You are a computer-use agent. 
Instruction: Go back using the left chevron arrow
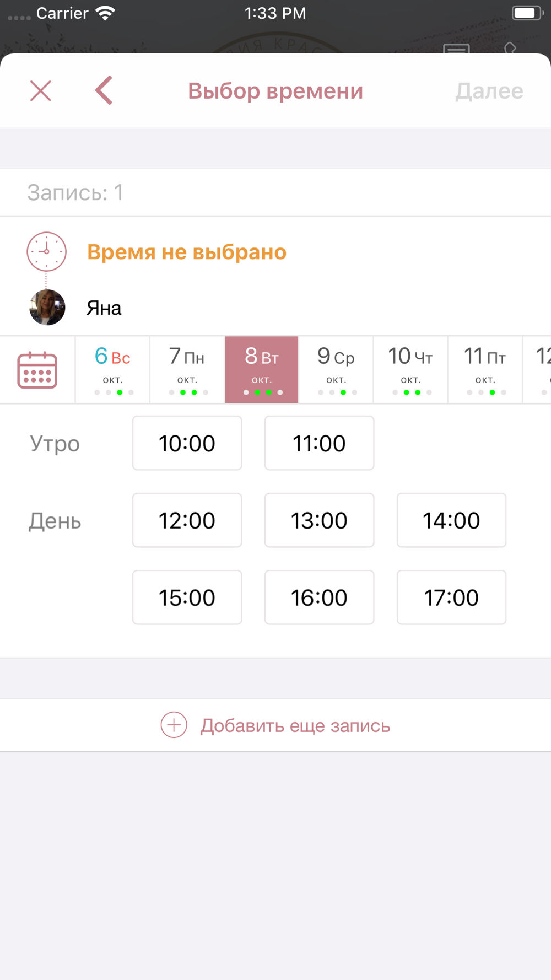click(x=104, y=90)
